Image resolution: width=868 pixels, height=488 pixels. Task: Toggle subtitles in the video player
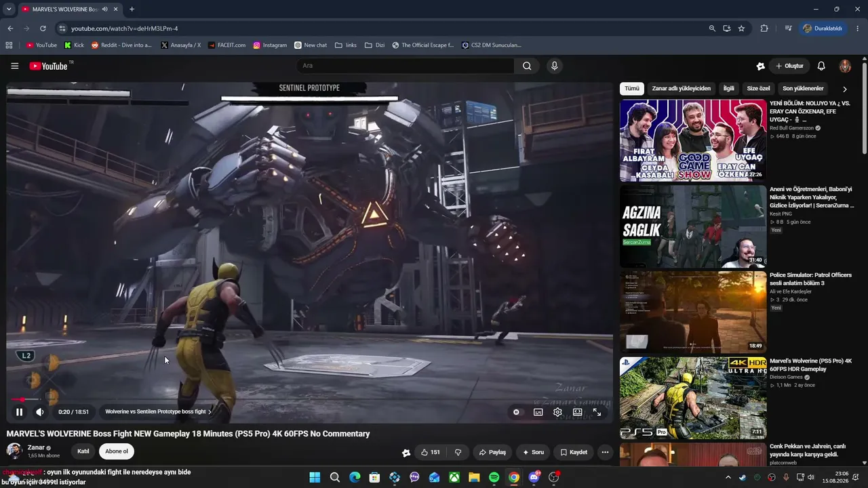tap(538, 411)
